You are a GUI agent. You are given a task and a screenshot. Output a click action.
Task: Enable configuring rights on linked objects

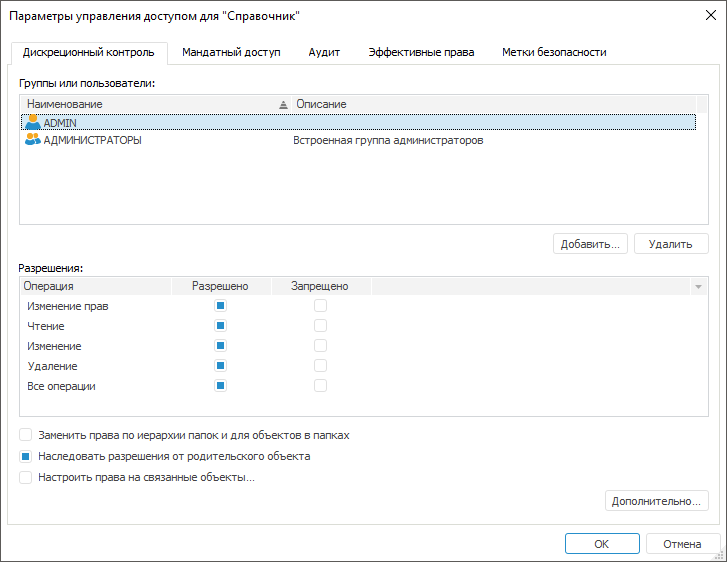click(26, 478)
